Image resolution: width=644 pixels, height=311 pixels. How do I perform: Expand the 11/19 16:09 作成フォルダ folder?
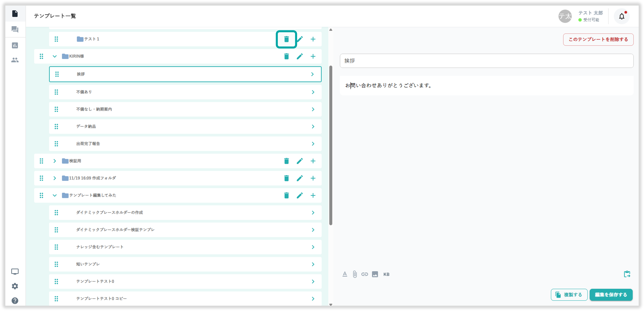[x=55, y=178]
